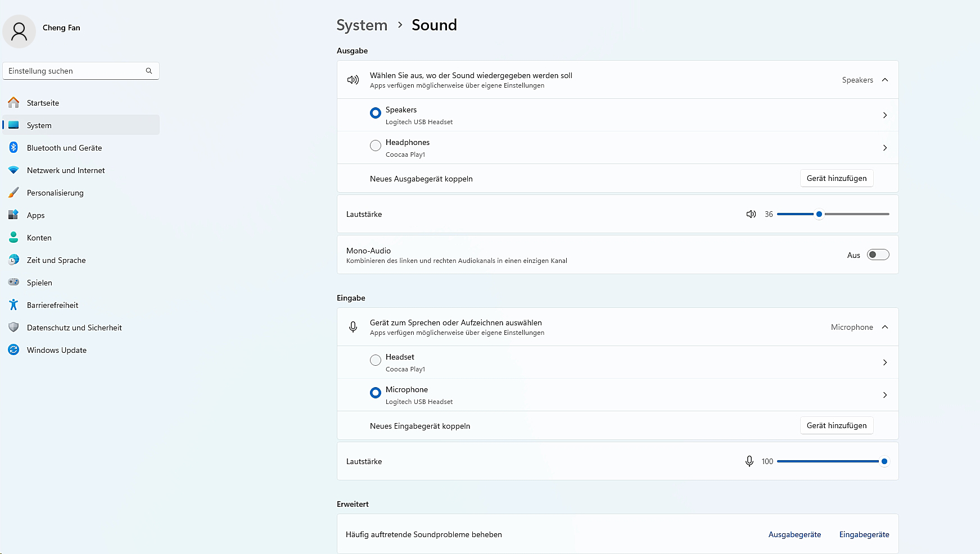Click Gerät hinzufügen for new input device
The image size is (980, 554).
[837, 425]
